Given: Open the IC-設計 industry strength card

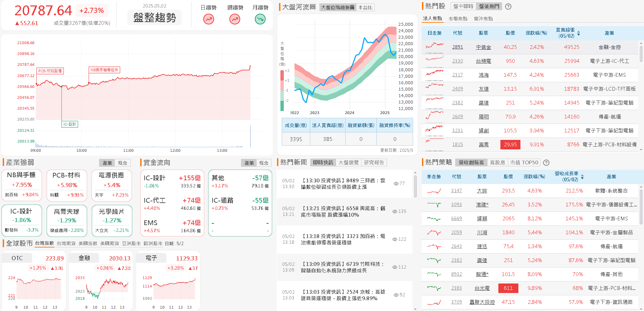Looking at the screenshot, I should tap(22, 221).
